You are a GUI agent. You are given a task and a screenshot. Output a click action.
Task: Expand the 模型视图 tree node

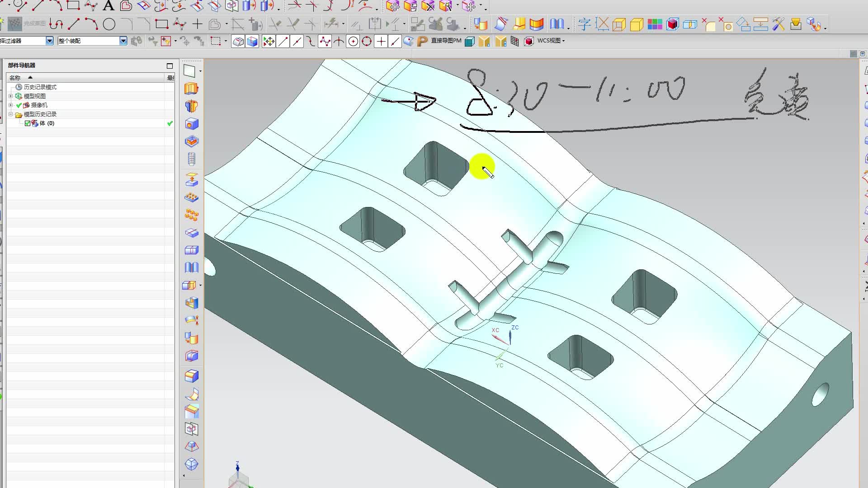pyautogui.click(x=11, y=96)
